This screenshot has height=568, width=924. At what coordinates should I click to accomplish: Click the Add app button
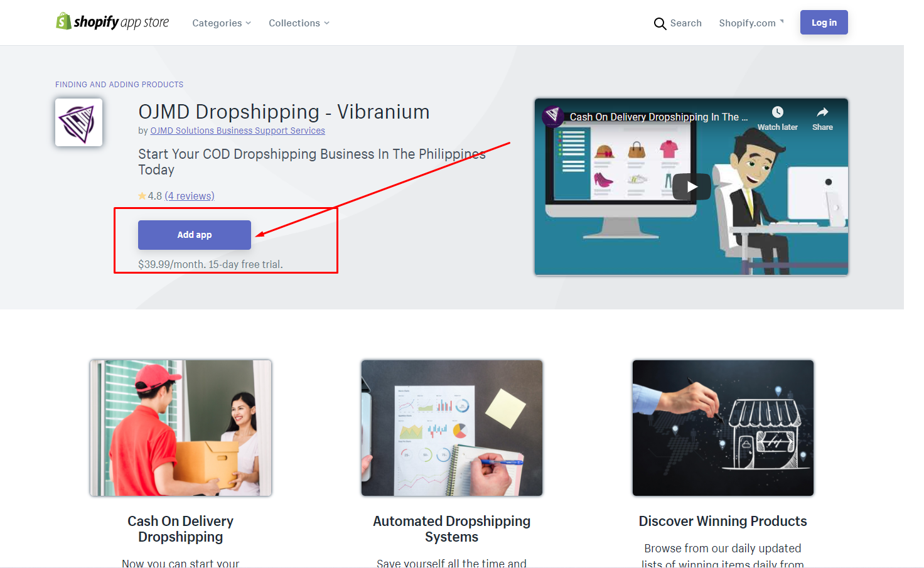point(195,235)
